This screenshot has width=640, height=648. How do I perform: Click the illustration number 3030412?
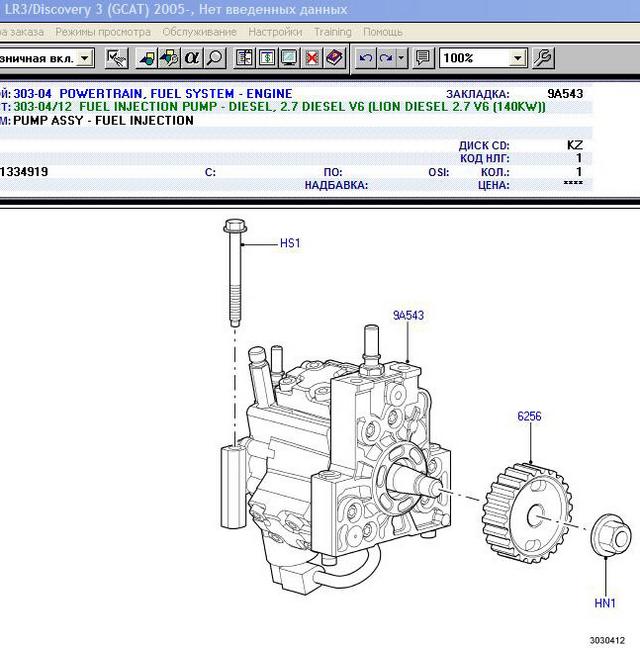tap(607, 640)
